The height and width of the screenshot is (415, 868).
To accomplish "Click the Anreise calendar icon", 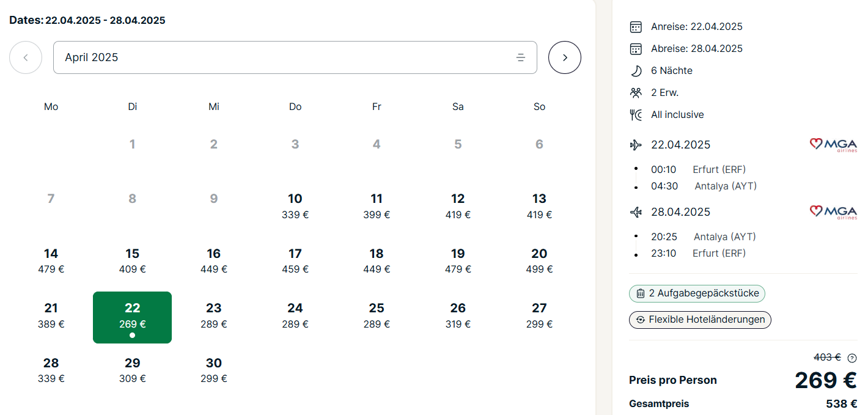I will (x=636, y=27).
